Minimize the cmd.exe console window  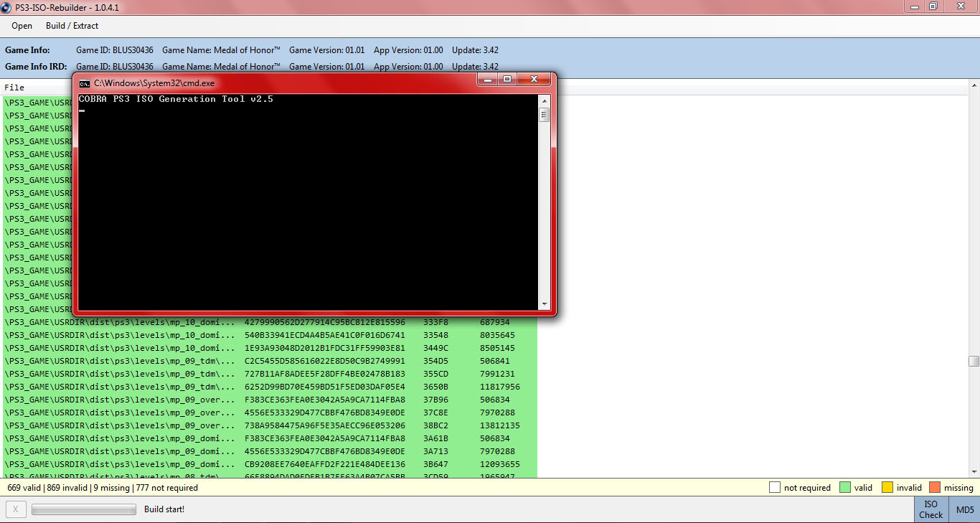489,80
